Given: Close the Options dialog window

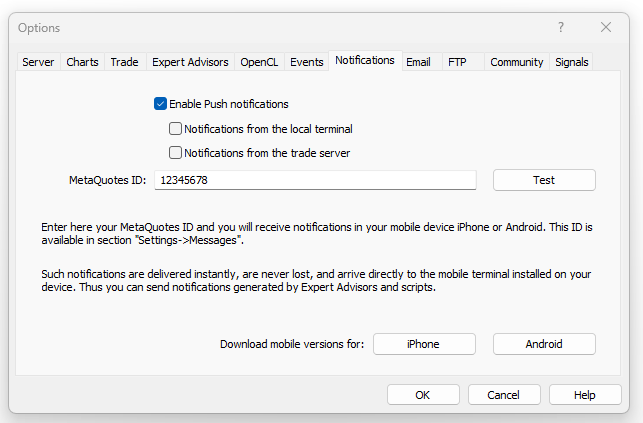Looking at the screenshot, I should (606, 28).
